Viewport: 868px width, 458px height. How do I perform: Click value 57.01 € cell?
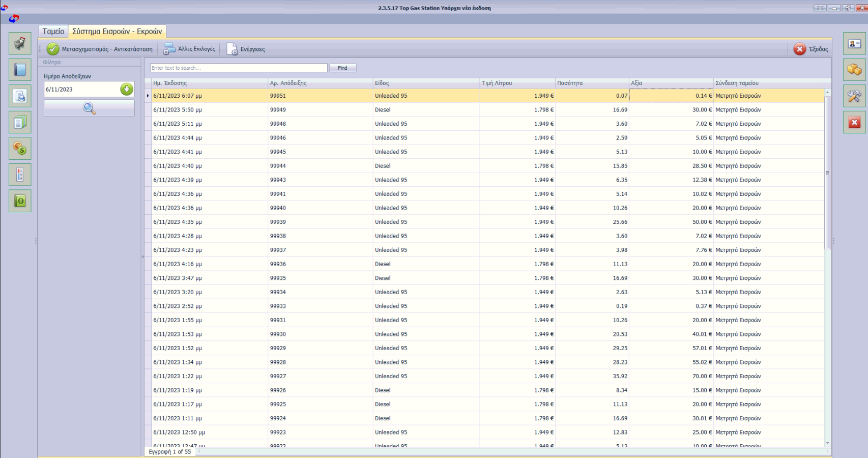click(x=672, y=348)
